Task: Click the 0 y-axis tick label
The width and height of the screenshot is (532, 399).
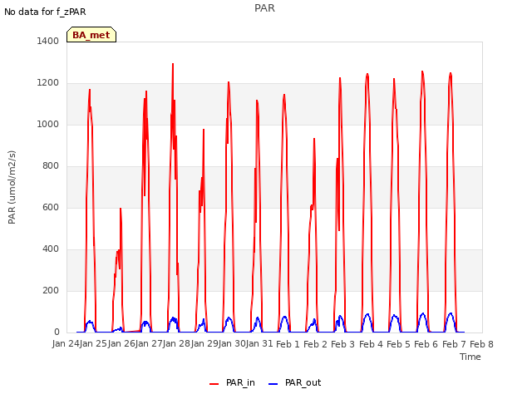Action: coord(57,332)
